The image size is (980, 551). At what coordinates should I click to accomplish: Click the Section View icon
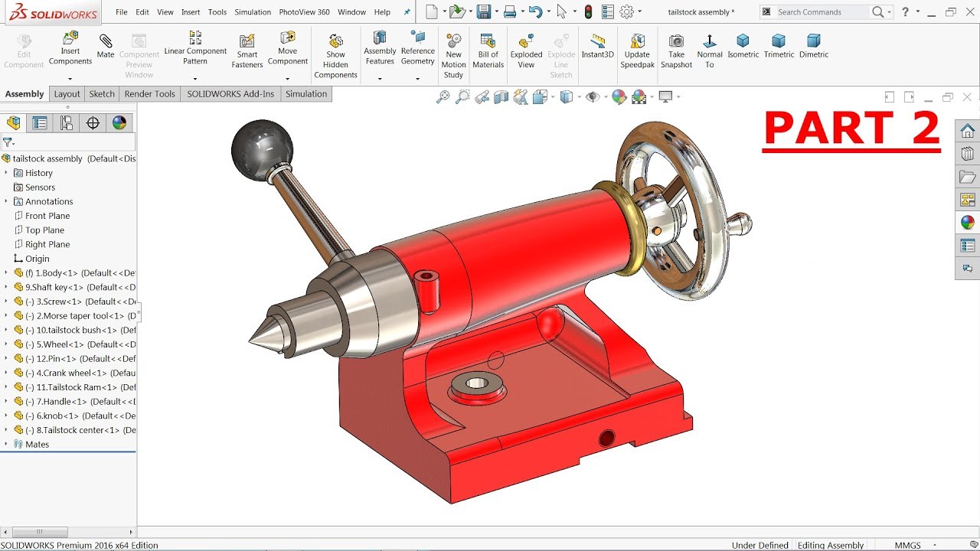pyautogui.click(x=501, y=96)
